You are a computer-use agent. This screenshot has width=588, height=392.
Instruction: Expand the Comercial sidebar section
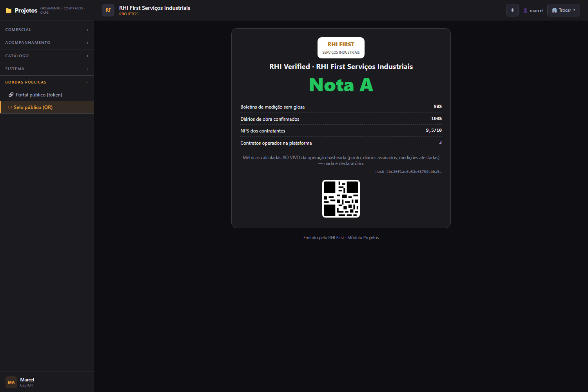point(47,30)
